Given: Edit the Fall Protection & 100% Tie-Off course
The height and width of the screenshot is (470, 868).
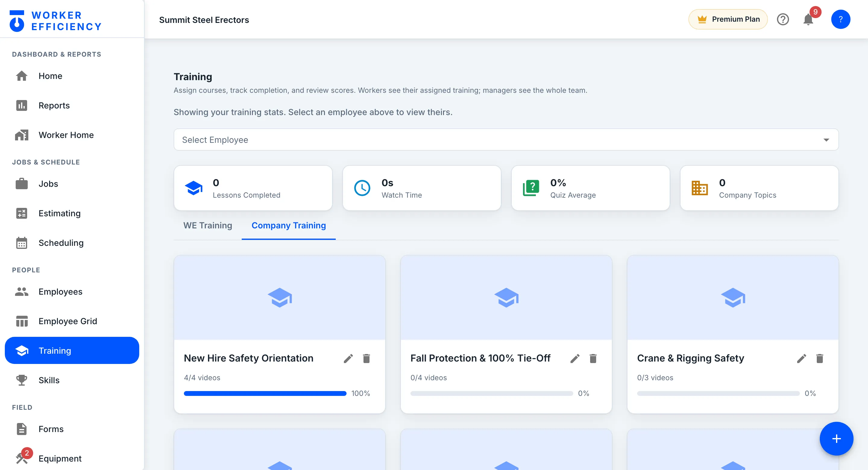Looking at the screenshot, I should [575, 359].
